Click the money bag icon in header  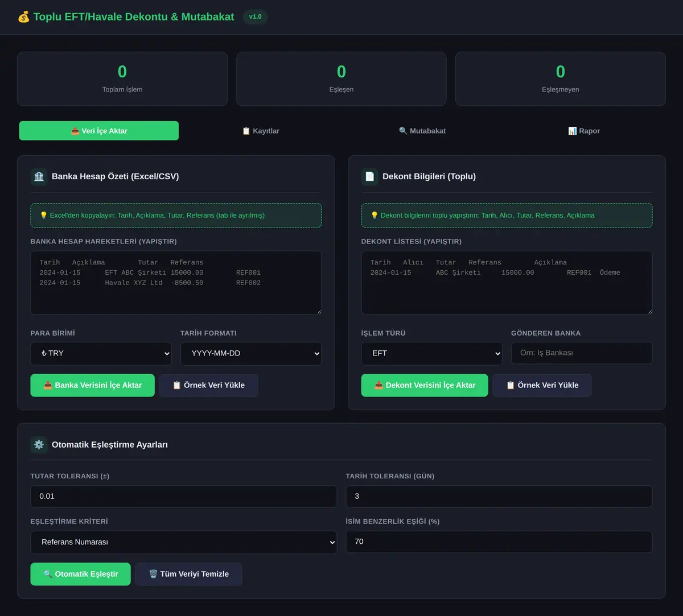[23, 17]
